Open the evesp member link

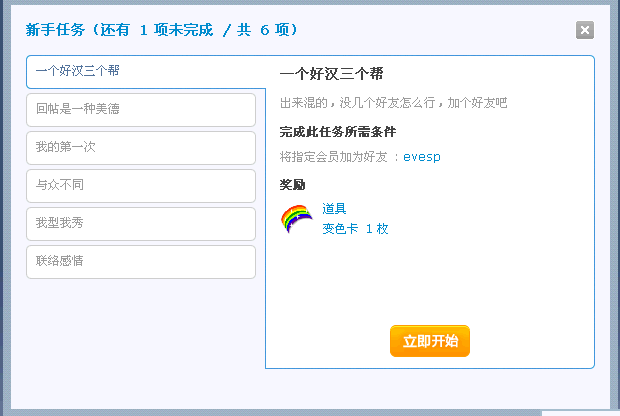(x=422, y=157)
